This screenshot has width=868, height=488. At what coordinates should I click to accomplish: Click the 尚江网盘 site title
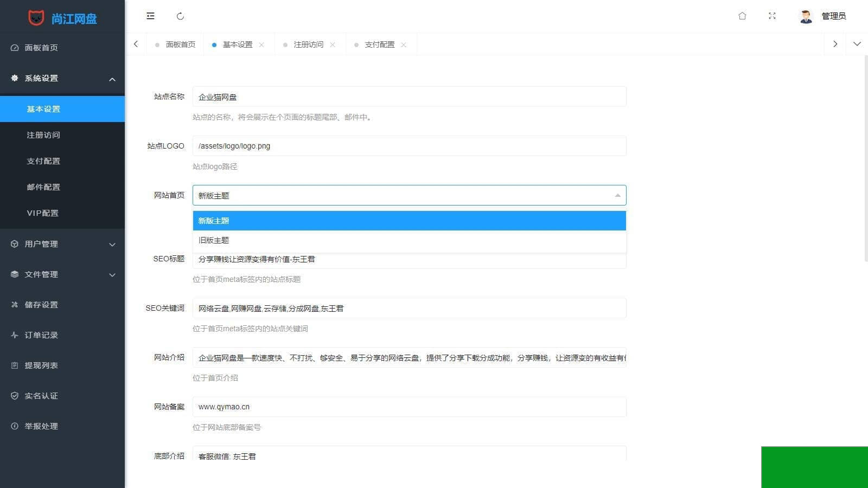click(74, 19)
